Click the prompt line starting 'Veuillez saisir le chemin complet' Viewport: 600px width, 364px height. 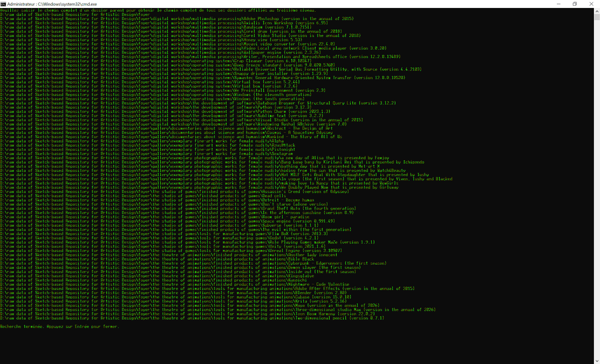[158, 10]
